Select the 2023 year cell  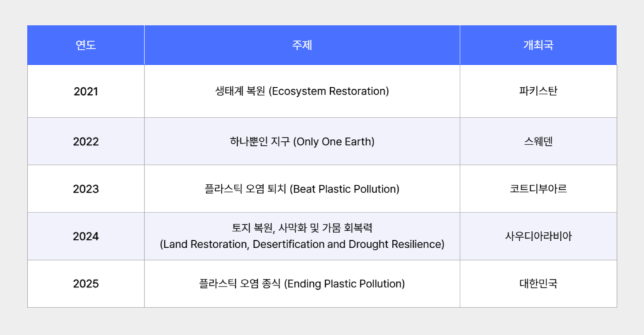[86, 189]
